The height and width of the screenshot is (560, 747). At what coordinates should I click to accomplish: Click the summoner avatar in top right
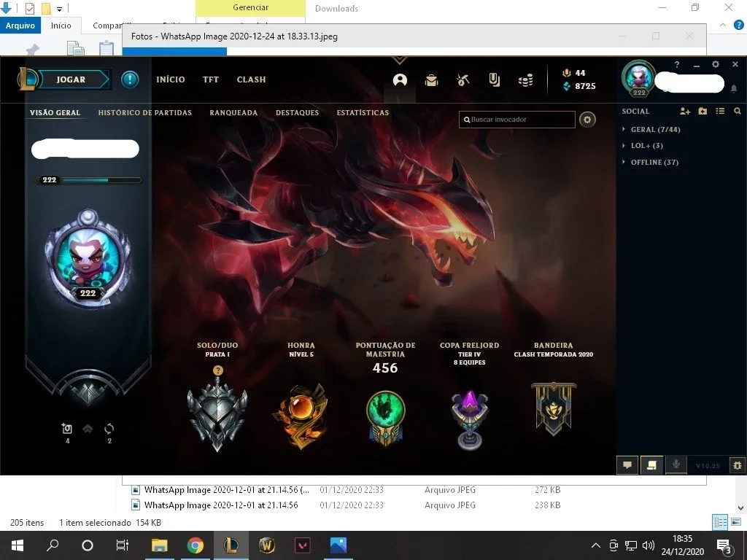pos(639,77)
